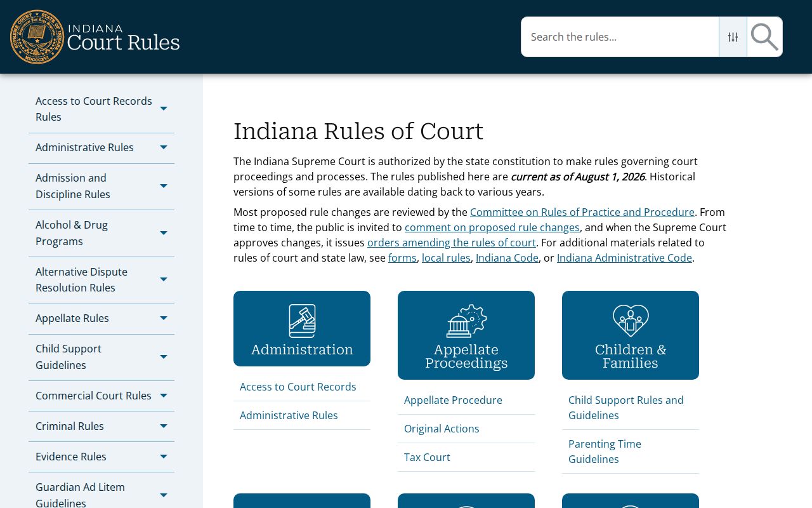Open Access to Court Records Rules menu item

[94, 109]
